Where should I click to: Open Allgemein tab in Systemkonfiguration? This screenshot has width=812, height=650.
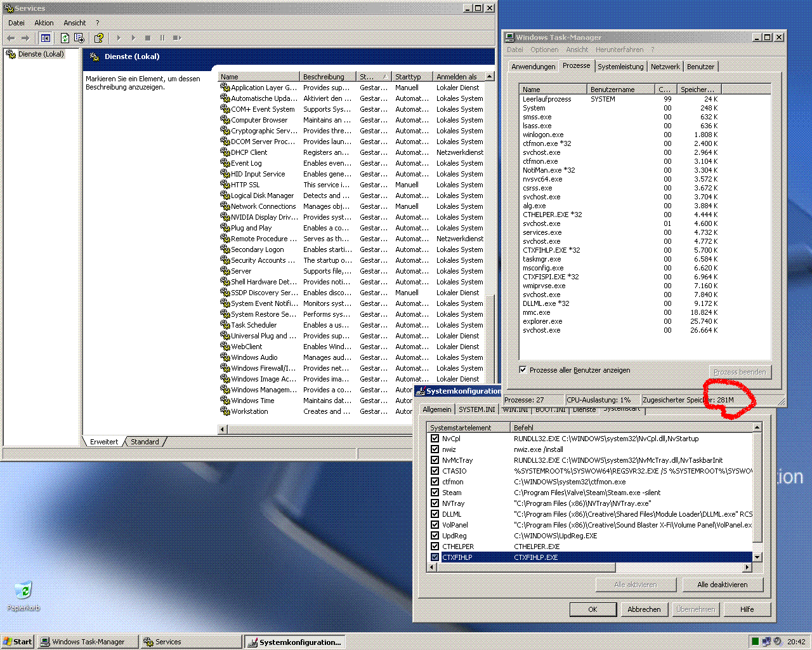pyautogui.click(x=437, y=409)
